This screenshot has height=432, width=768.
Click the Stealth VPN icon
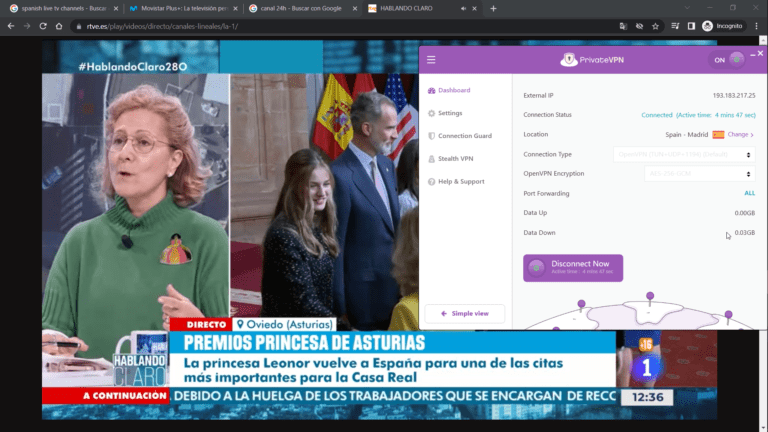[431, 159]
